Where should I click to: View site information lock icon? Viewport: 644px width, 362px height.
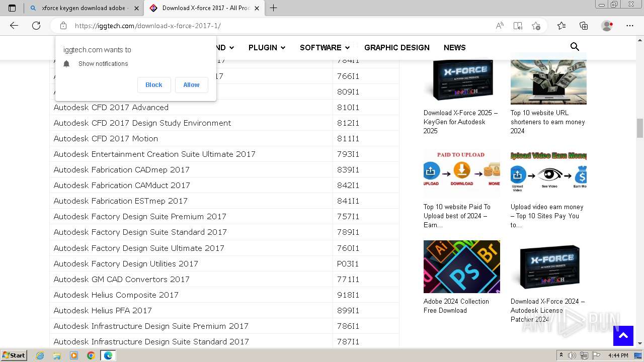pos(63,26)
